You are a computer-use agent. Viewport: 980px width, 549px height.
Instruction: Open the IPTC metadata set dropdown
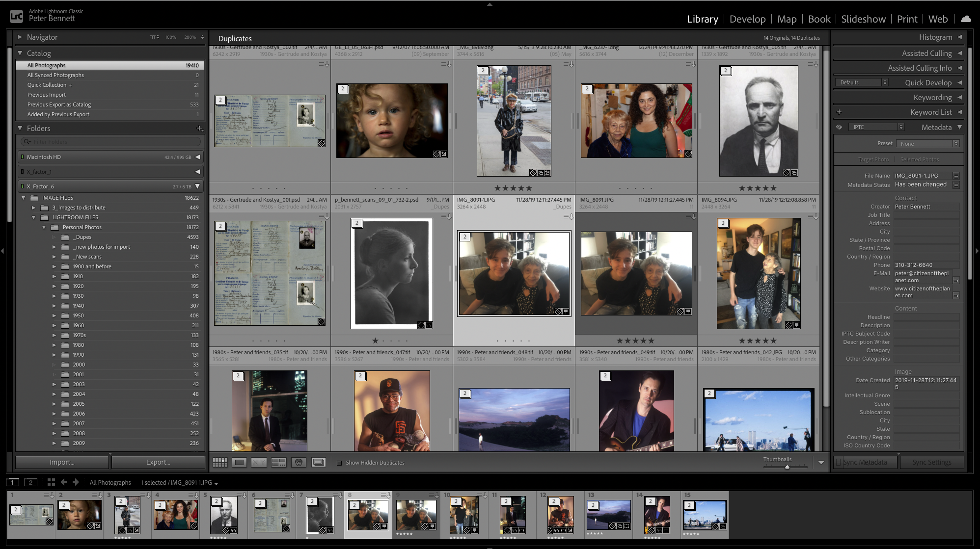pyautogui.click(x=877, y=127)
